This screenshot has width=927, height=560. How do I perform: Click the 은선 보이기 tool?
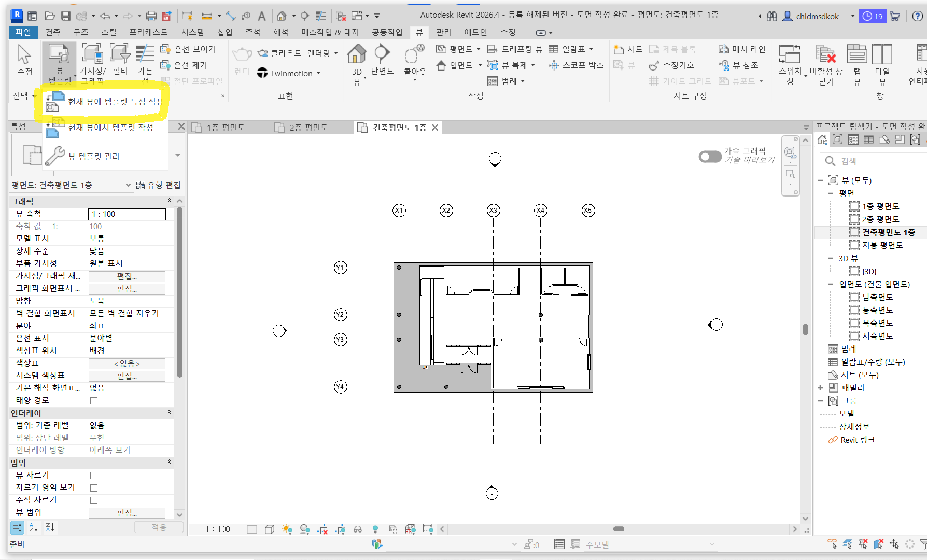(188, 49)
